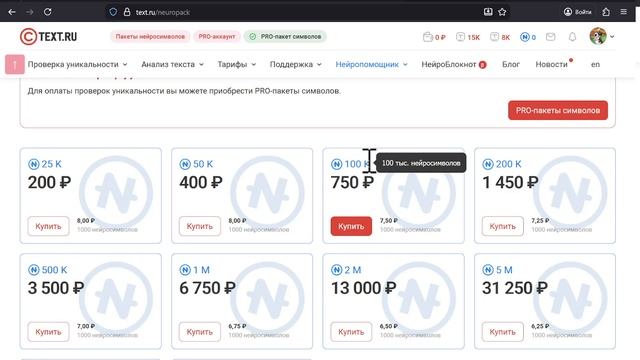This screenshot has width=640, height=360.
Task: Click the N icon beside 5 M
Action: [x=488, y=270]
